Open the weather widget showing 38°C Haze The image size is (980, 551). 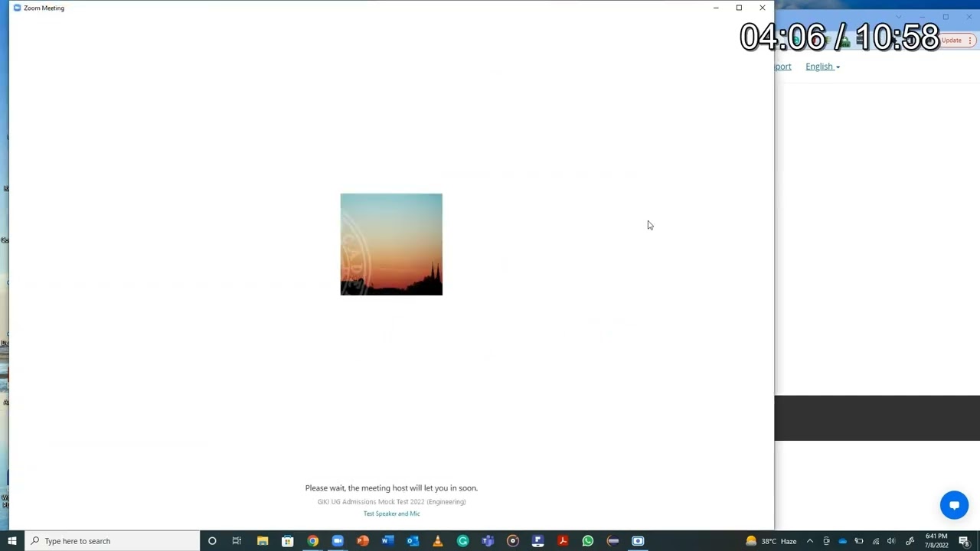click(771, 541)
